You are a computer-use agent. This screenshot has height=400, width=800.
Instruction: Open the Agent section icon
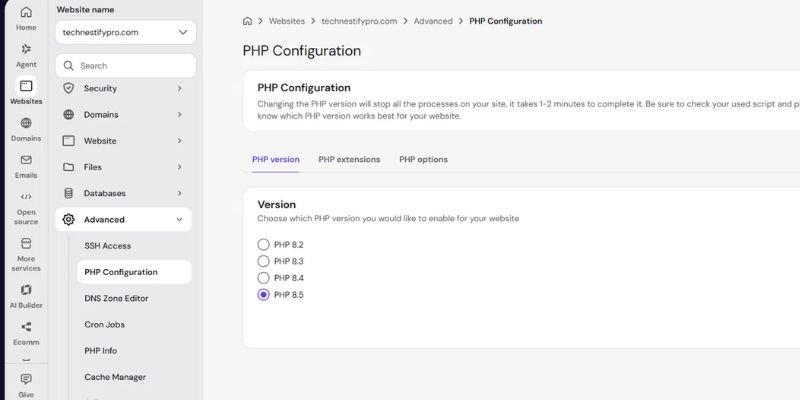(26, 49)
